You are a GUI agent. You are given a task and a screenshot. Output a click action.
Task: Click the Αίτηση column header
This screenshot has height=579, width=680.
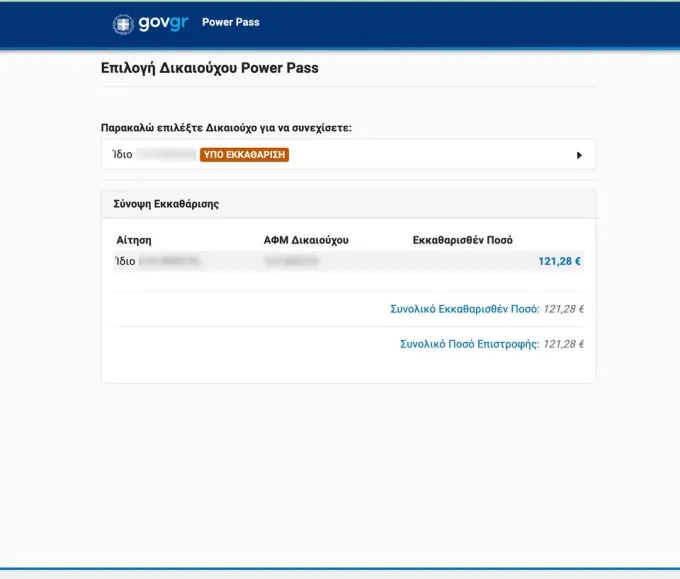coord(134,240)
